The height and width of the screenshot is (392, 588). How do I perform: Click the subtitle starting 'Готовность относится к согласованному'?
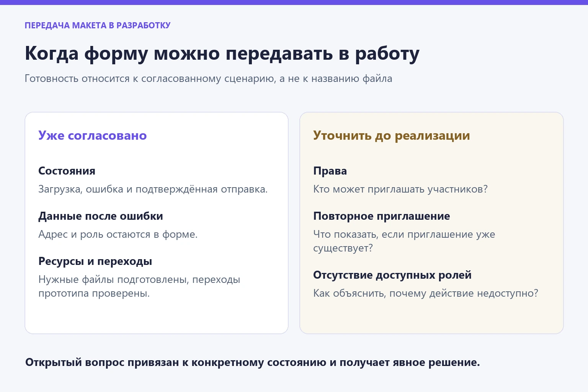pyautogui.click(x=209, y=78)
